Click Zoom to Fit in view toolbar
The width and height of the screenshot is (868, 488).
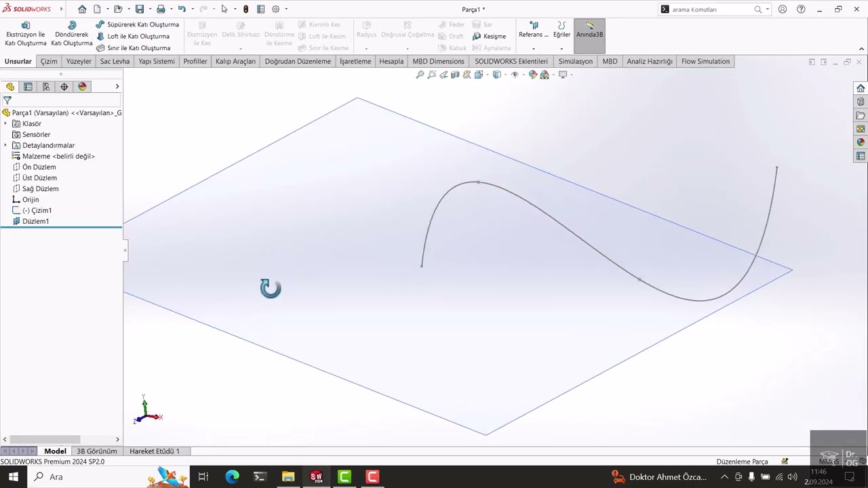point(420,75)
